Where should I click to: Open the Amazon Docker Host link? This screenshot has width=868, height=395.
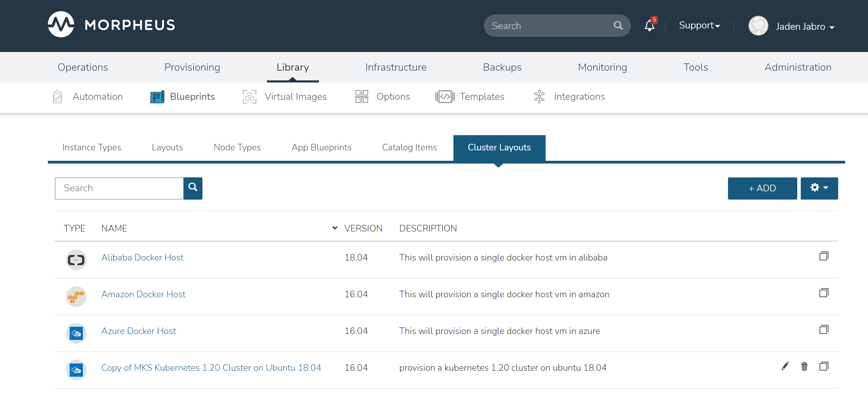coord(143,294)
